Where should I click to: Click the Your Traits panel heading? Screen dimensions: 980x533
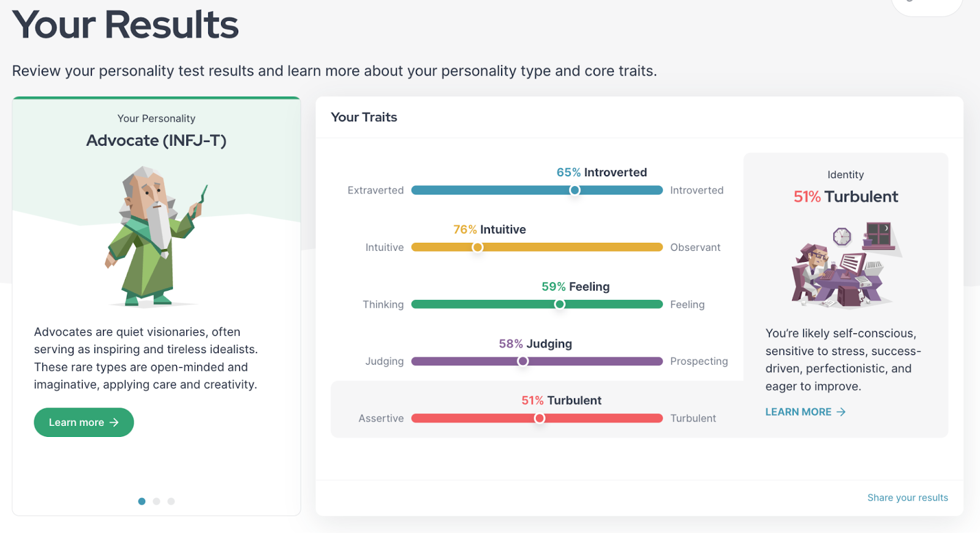click(364, 117)
